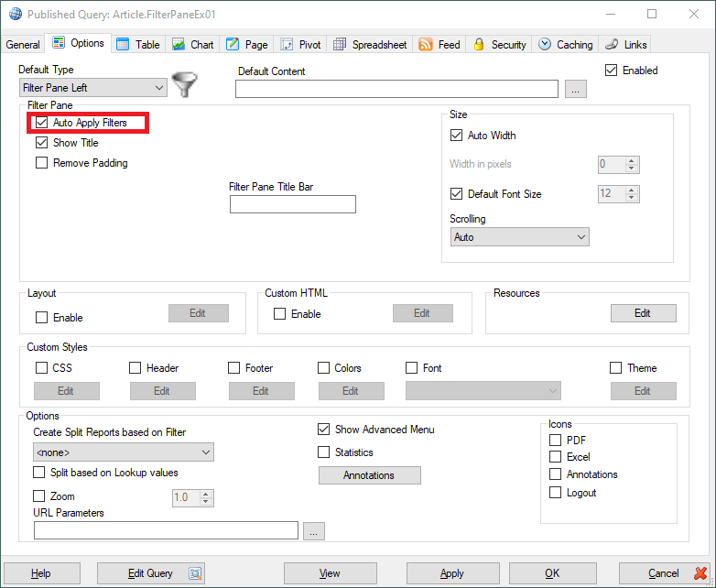
Task: Check Split based on Lookup values
Action: coord(38,472)
